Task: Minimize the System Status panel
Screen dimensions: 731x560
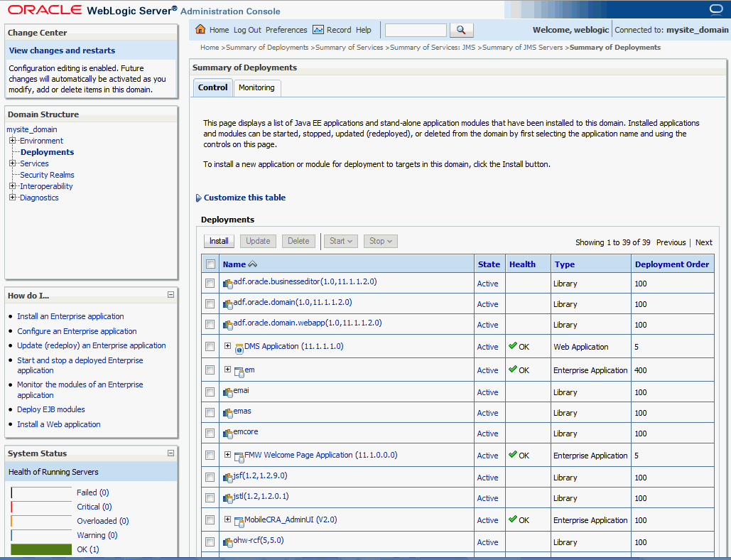Action: (170, 453)
